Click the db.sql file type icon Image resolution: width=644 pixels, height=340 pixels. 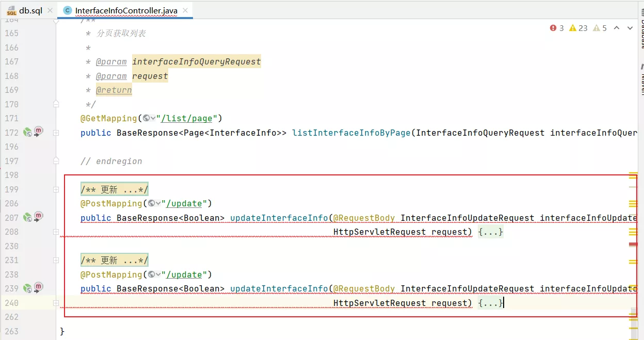[x=11, y=11]
